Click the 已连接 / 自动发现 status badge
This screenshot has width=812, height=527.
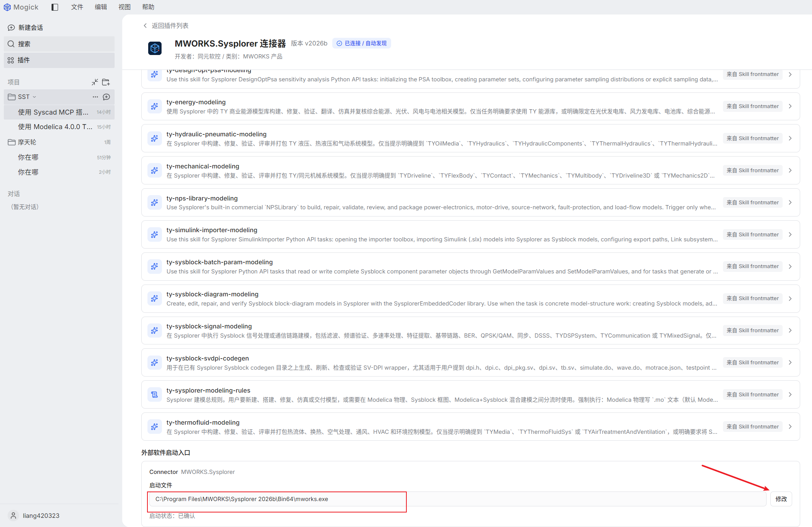click(361, 44)
